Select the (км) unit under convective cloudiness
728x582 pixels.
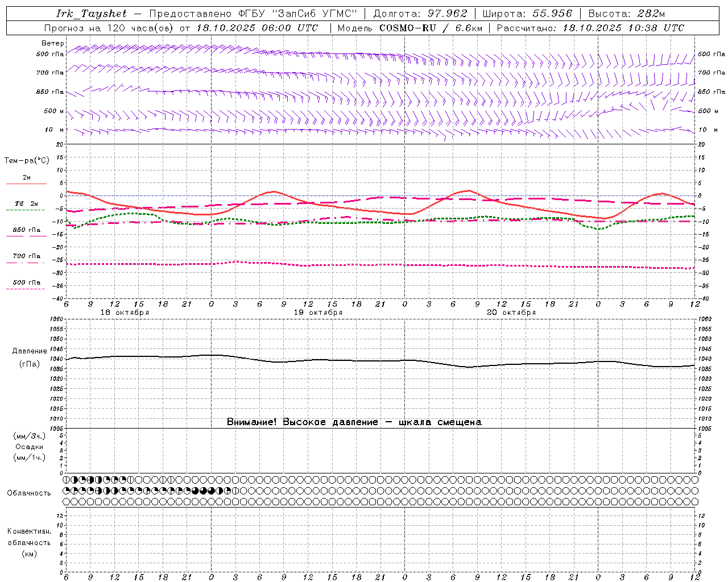(30, 554)
